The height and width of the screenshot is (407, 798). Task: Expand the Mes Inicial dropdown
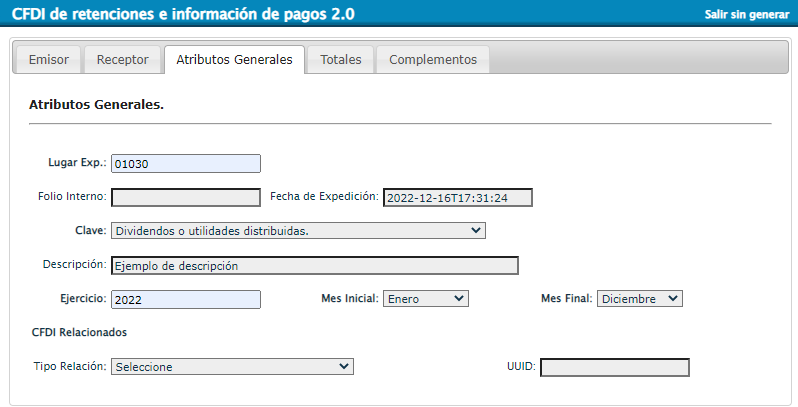[425, 299]
